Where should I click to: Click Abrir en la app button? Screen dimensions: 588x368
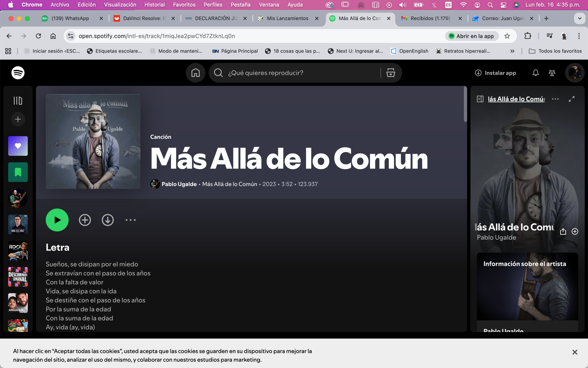(x=471, y=36)
